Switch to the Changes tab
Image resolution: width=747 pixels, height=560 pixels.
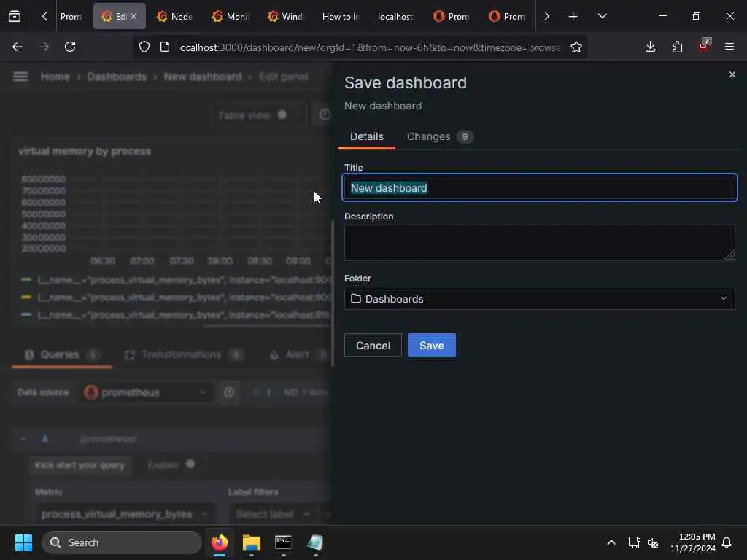pos(439,136)
